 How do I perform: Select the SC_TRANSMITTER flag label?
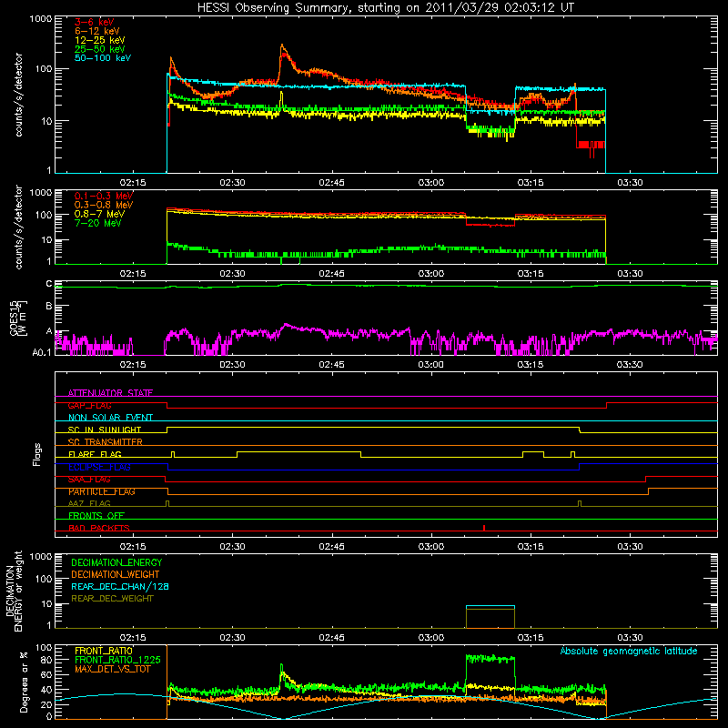(x=106, y=442)
